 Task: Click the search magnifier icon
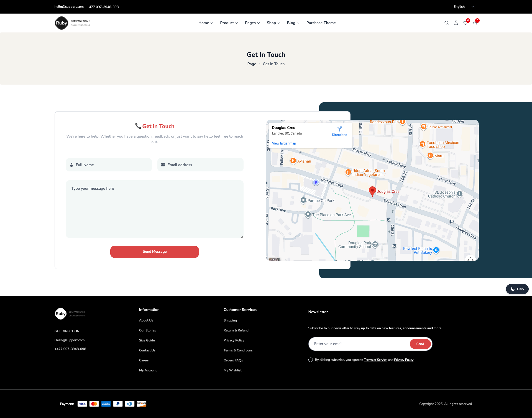coord(446,23)
